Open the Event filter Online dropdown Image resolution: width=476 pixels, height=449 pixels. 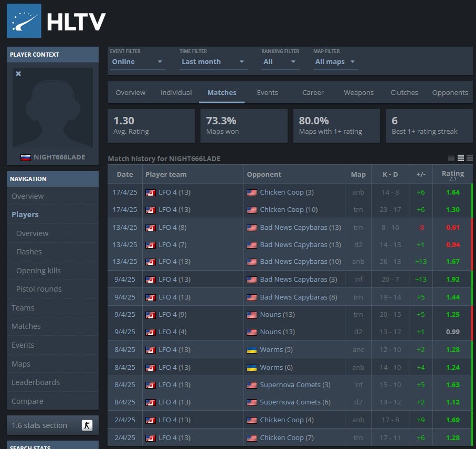pyautogui.click(x=137, y=61)
